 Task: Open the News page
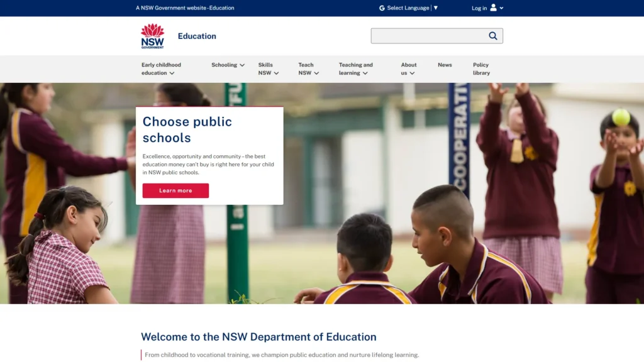tap(445, 65)
